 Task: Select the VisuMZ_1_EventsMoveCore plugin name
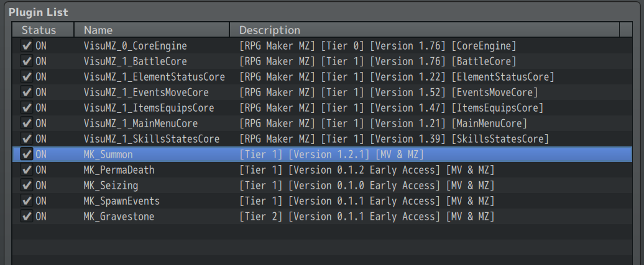click(146, 92)
